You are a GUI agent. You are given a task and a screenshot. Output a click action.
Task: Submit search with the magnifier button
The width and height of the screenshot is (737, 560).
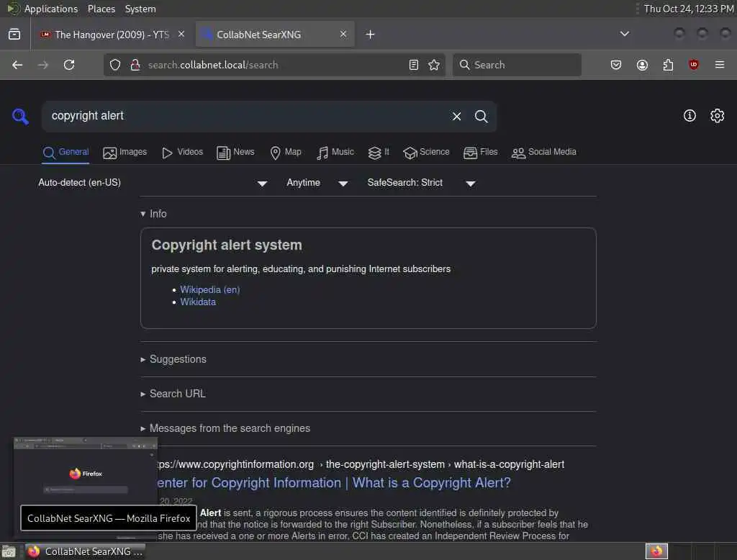tap(481, 116)
